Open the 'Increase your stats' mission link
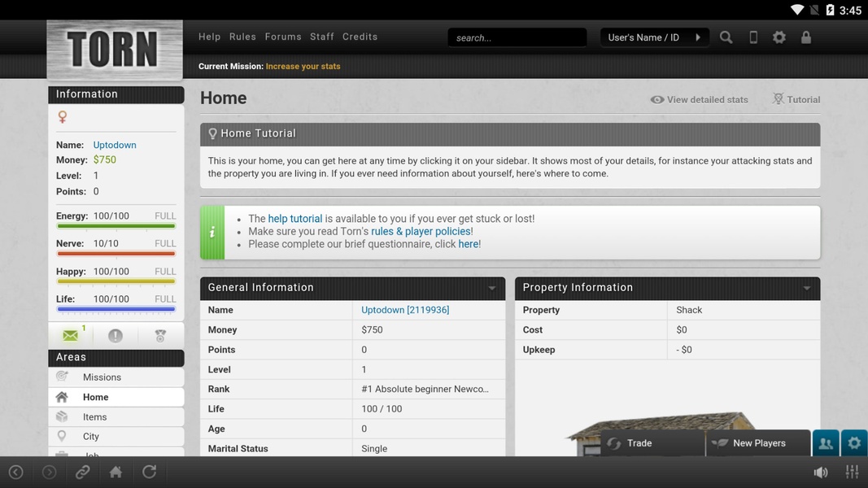 [x=303, y=67]
